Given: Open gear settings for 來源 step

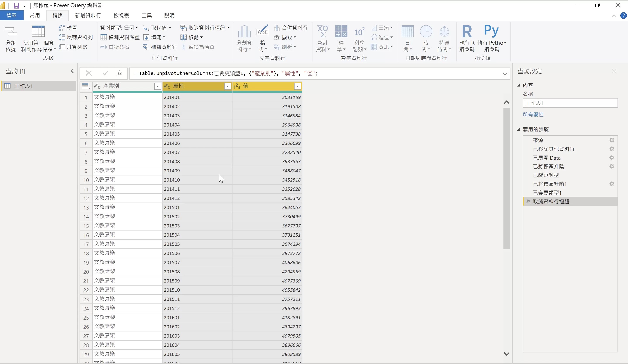Looking at the screenshot, I should pyautogui.click(x=612, y=140).
